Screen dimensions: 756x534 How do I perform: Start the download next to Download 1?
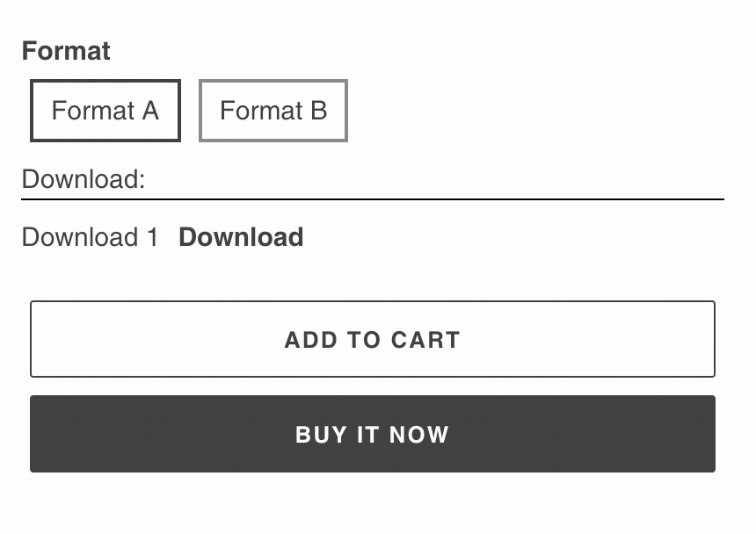241,237
